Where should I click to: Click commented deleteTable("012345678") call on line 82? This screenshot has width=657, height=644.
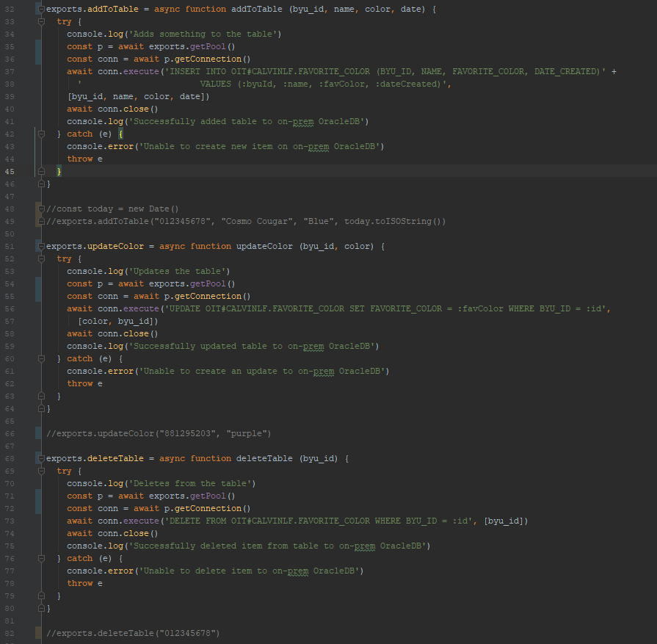pos(133,633)
